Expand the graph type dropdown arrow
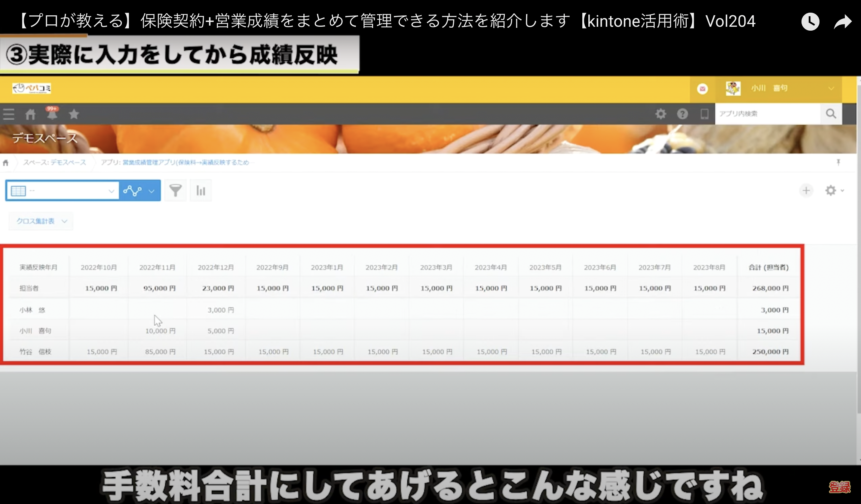 [x=152, y=191]
